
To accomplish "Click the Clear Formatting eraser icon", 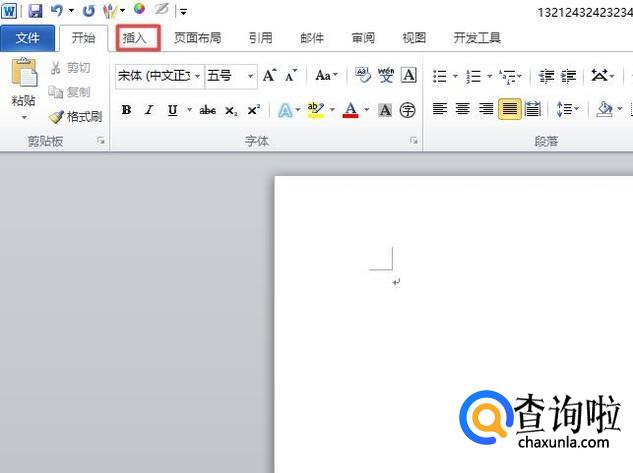I will 363,75.
